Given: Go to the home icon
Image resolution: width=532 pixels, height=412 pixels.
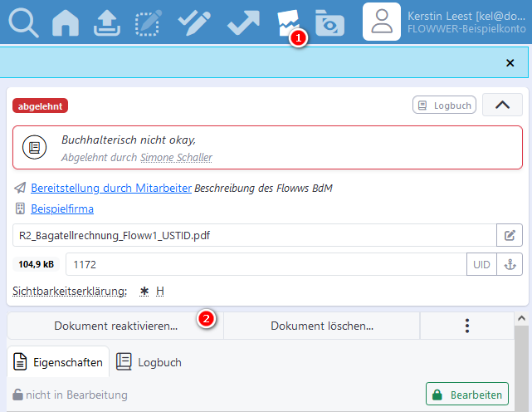Looking at the screenshot, I should (66, 22).
